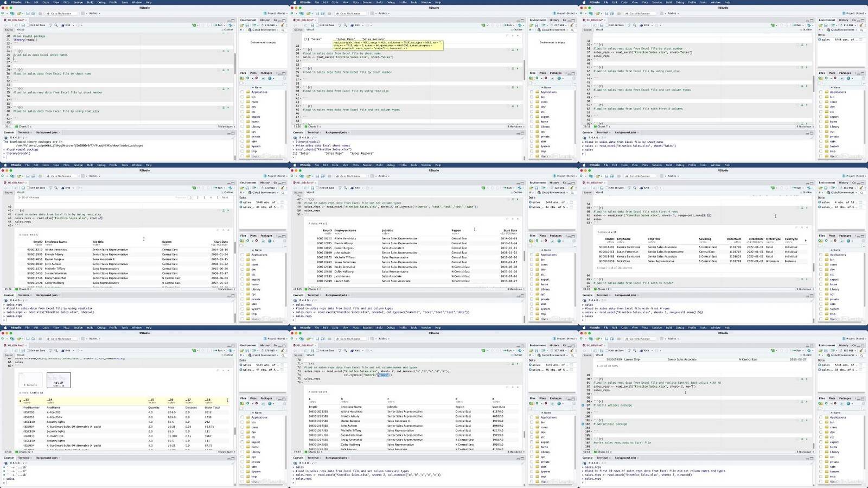Run the 'view sales data Excel sheet names' chunk in top-left window

pyautogui.click(x=228, y=51)
